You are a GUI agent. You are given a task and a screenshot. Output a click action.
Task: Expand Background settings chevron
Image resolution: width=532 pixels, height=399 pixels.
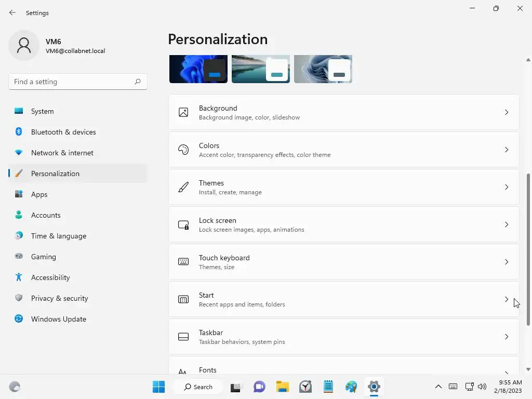506,112
